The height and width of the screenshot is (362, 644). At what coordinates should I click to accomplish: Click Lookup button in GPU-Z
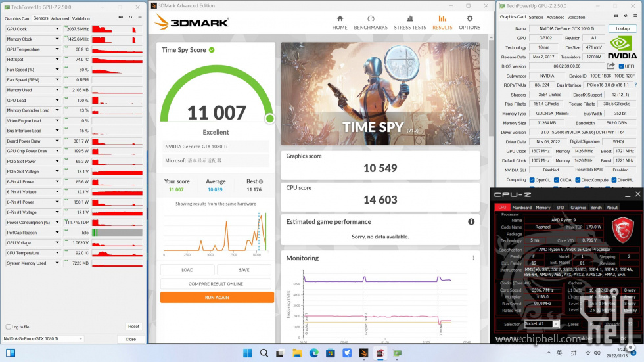622,28
